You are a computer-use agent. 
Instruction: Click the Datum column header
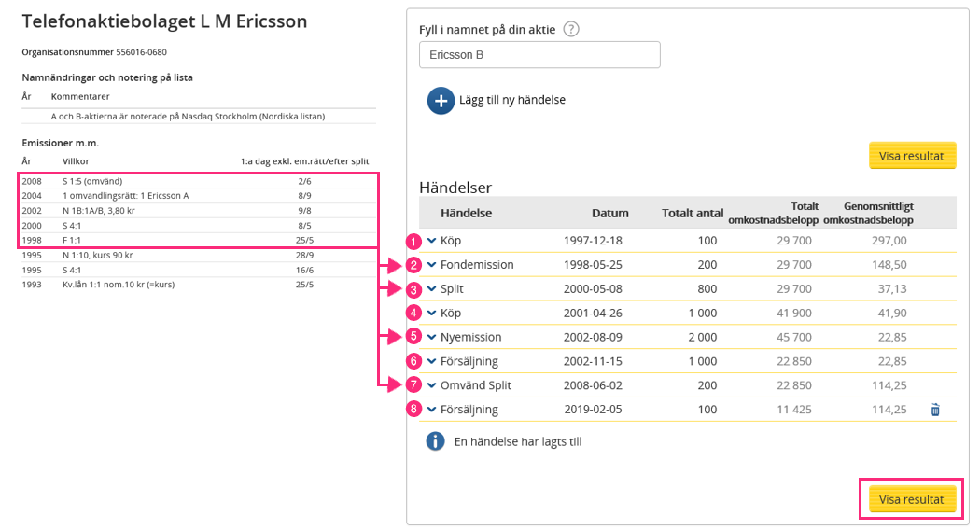(610, 213)
